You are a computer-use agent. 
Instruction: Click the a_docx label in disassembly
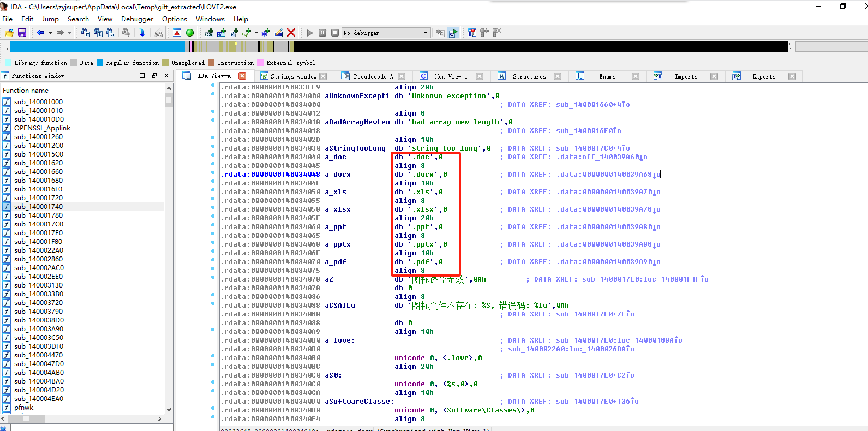[x=338, y=175]
